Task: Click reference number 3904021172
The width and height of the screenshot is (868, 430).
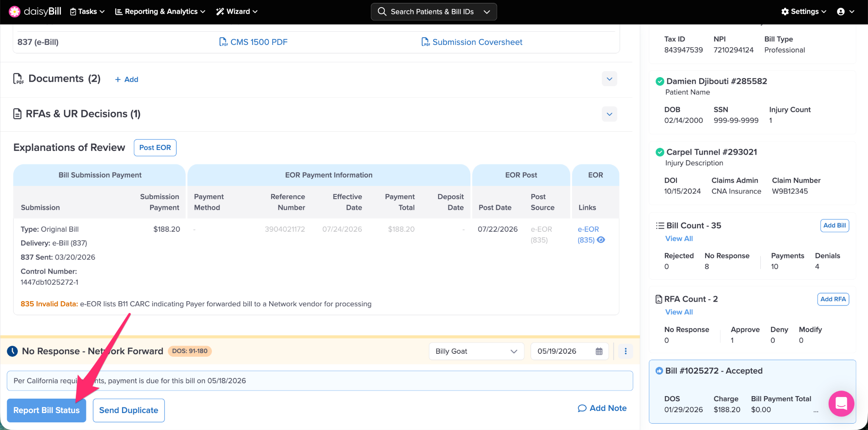Action: pos(285,229)
